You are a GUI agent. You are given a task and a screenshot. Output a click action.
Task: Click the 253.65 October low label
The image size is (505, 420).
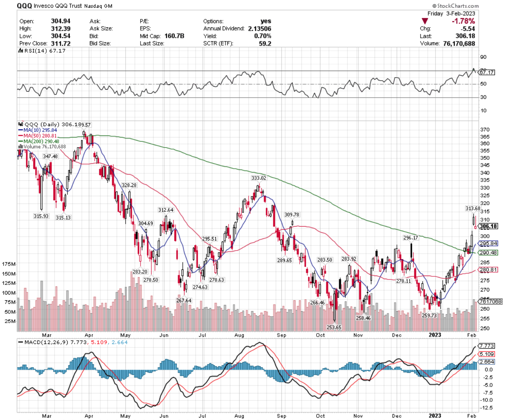334,327
